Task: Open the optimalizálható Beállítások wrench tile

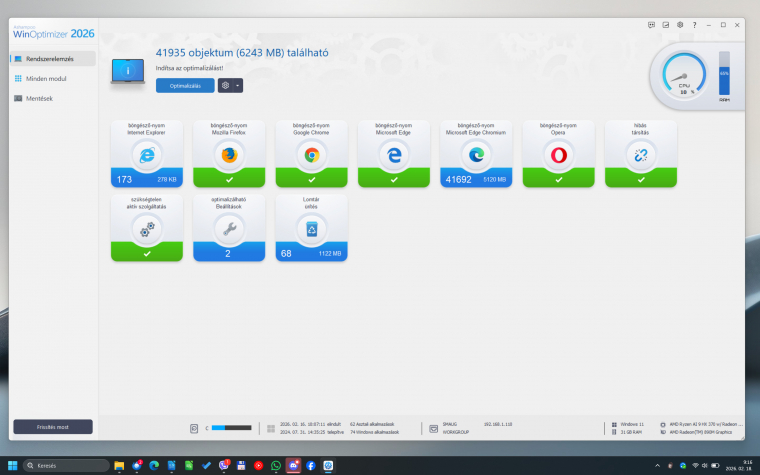Action: click(230, 228)
